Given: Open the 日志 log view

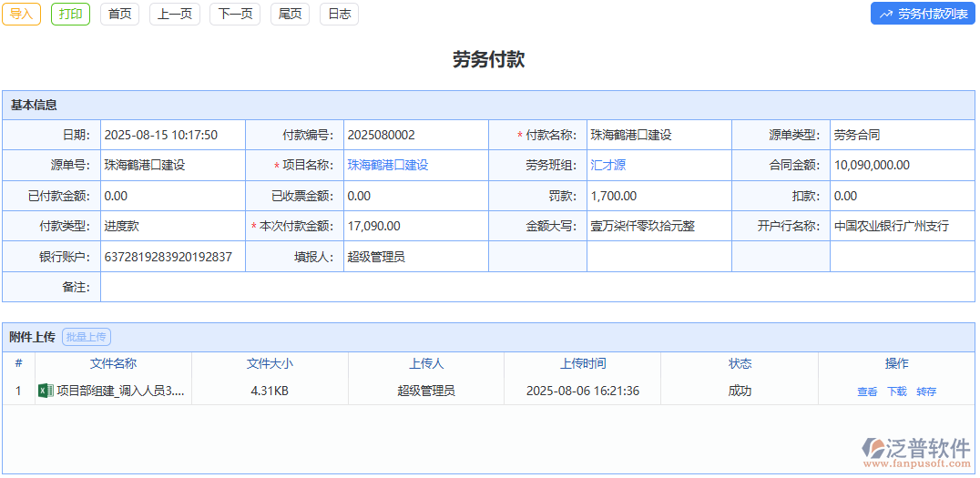Looking at the screenshot, I should 339,14.
